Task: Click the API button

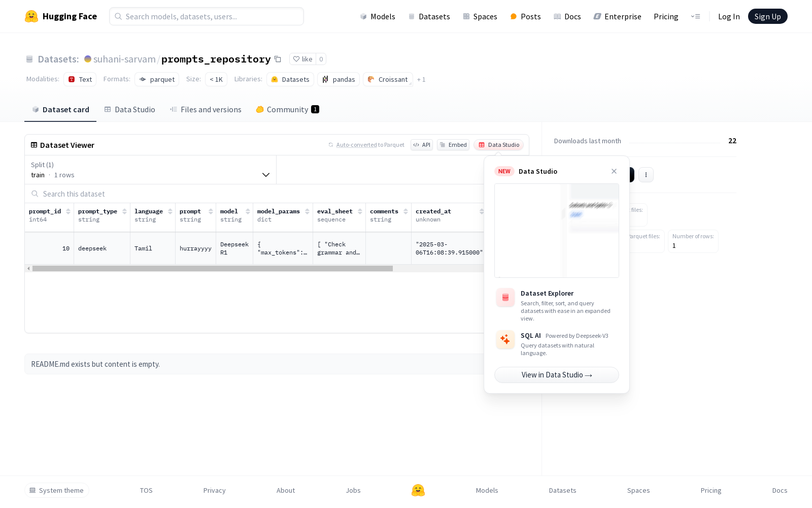Action: tap(422, 145)
